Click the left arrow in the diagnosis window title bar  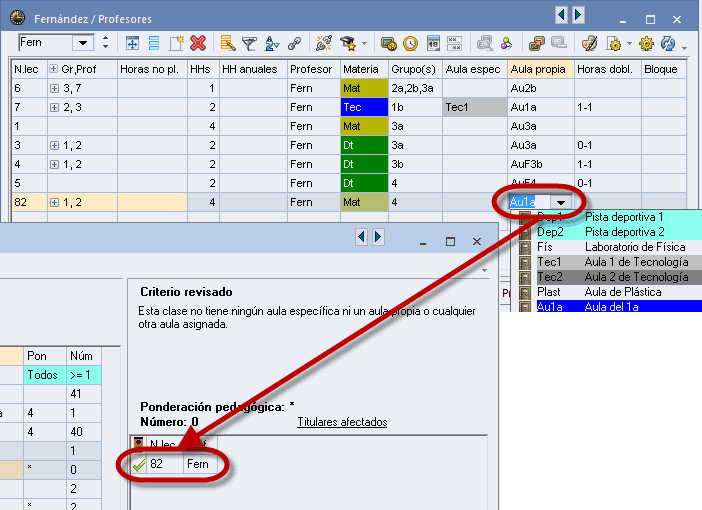click(x=362, y=236)
